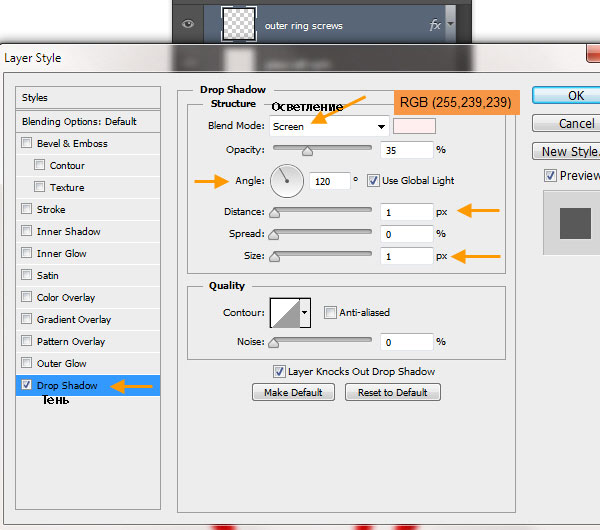
Task: Enable the Pattern Overlay checkbox
Action: pyautogui.click(x=26, y=341)
